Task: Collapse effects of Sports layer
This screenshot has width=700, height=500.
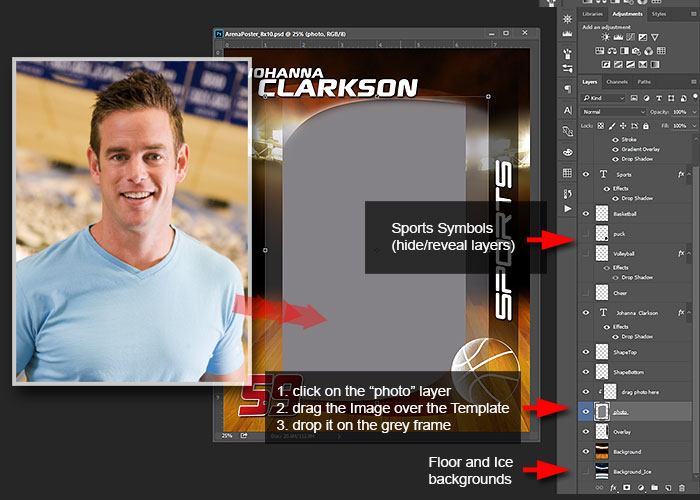Action: coord(689,175)
